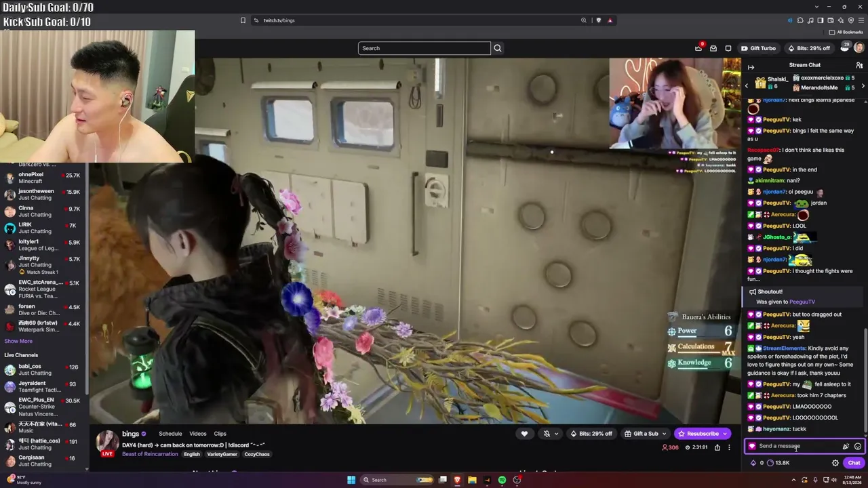Image resolution: width=868 pixels, height=488 pixels.
Task: Open browser extensions puzzle icon
Action: [801, 20]
